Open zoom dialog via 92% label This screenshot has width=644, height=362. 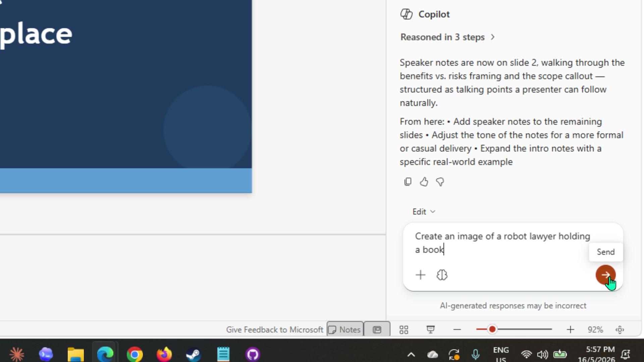click(595, 329)
